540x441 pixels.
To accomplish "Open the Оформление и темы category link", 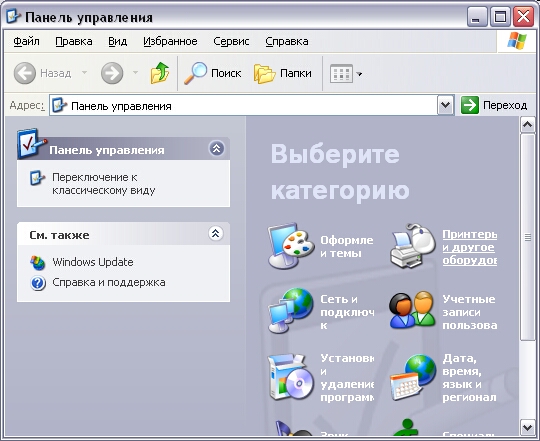I will click(347, 246).
